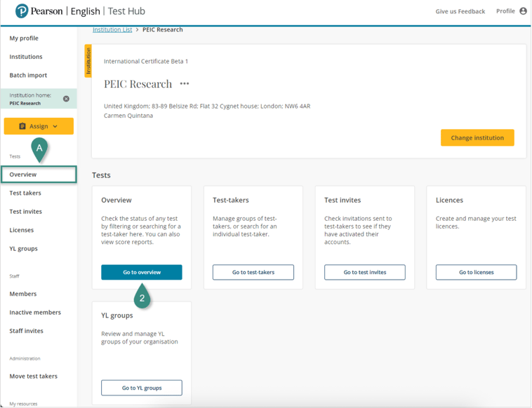Expand the Assign dropdown arrow
The image size is (532, 408).
tap(55, 126)
